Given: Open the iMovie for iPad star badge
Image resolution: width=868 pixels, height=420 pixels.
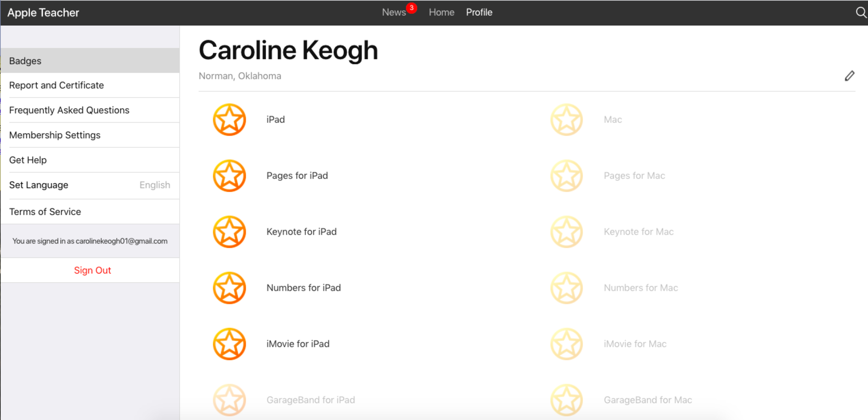Looking at the screenshot, I should coord(229,344).
